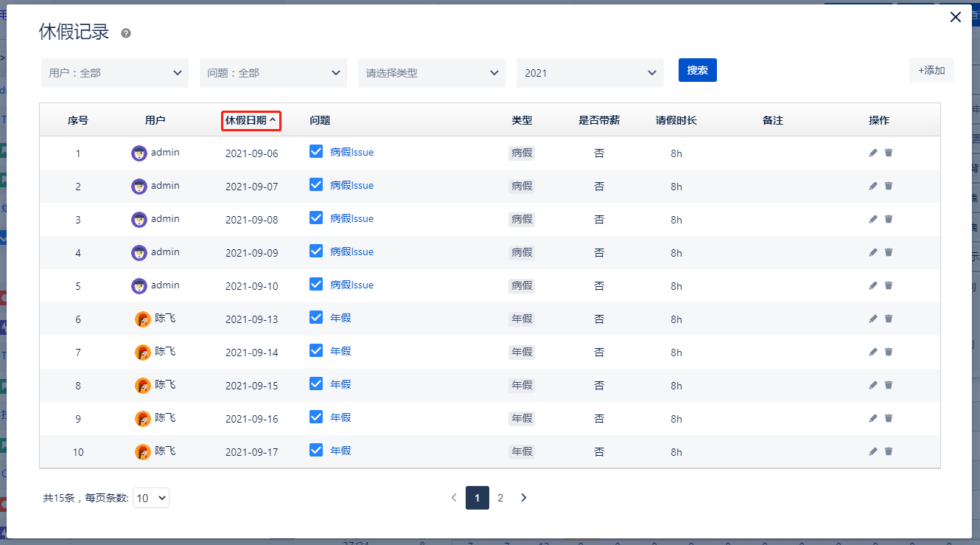This screenshot has width=980, height=545.
Task: Open the help question mark icon beside 休假记录
Action: pyautogui.click(x=126, y=33)
